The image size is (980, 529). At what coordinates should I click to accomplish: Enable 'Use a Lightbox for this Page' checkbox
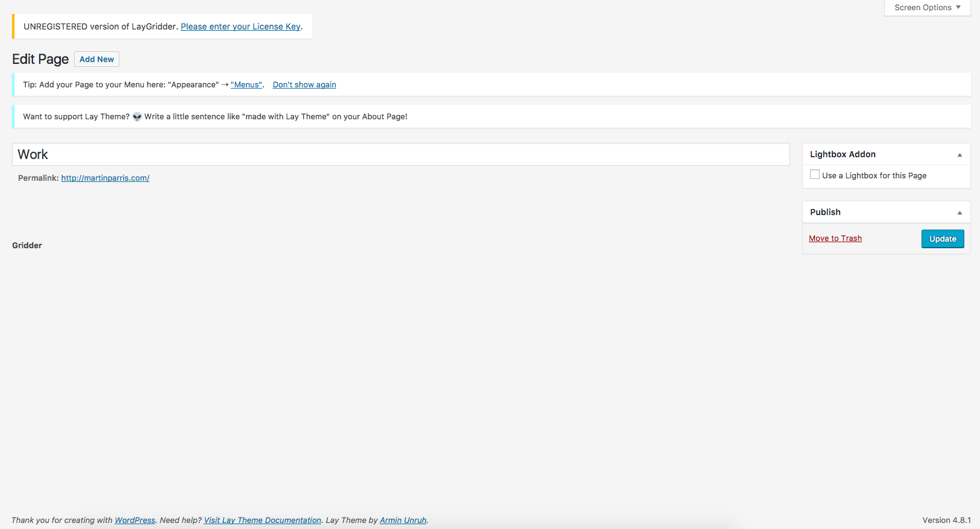click(x=815, y=175)
